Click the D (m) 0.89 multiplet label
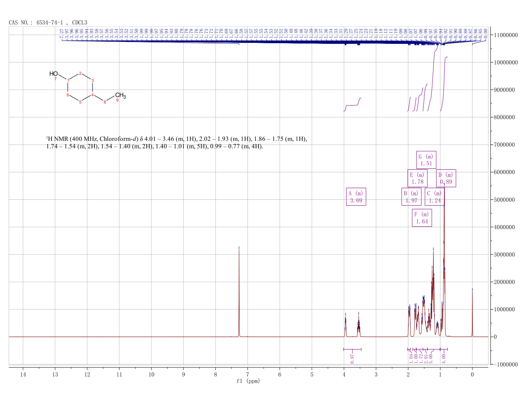 pyautogui.click(x=446, y=178)
